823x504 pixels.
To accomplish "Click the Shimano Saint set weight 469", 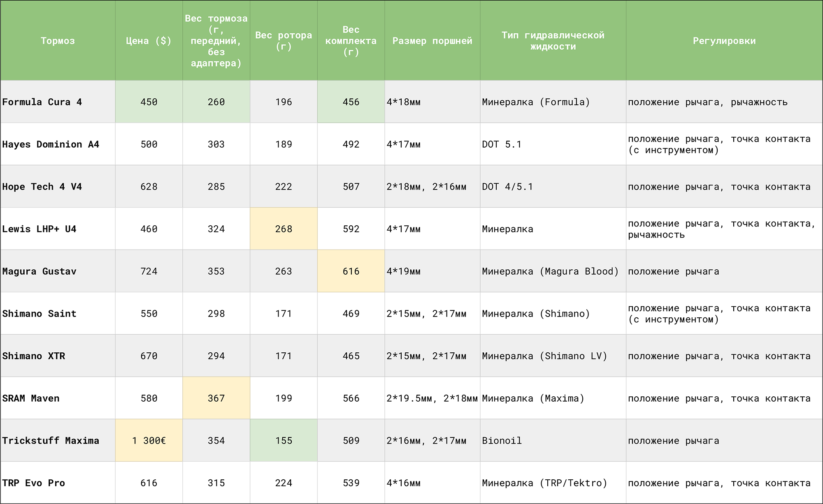I will [351, 314].
